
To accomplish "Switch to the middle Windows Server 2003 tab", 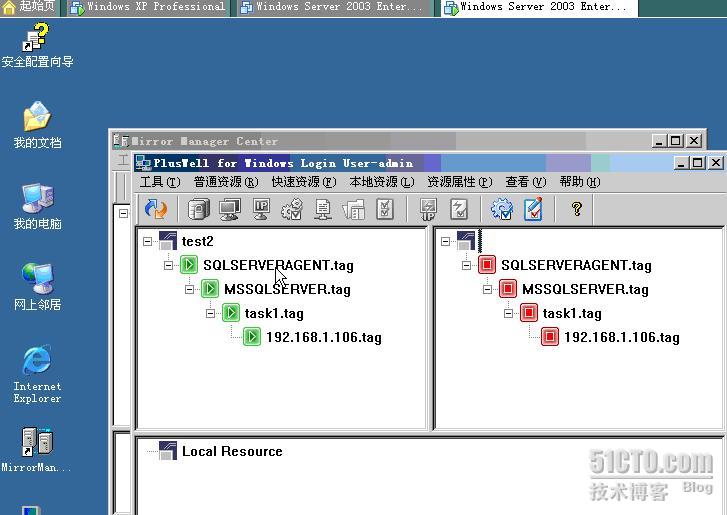I will pos(333,7).
